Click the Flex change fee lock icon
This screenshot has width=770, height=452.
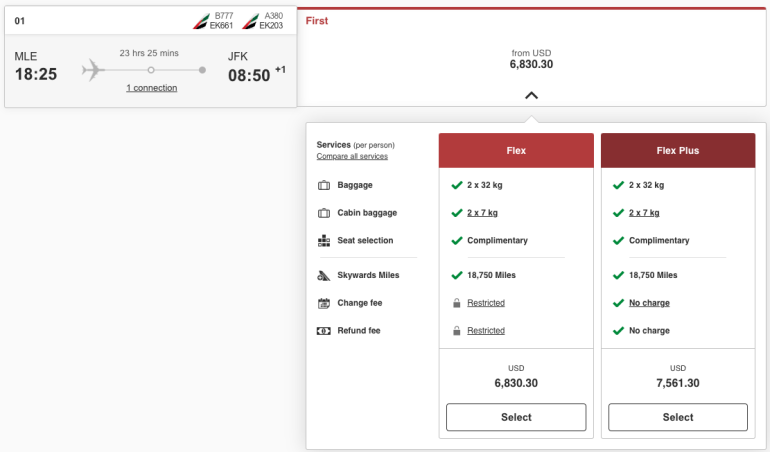(x=457, y=303)
